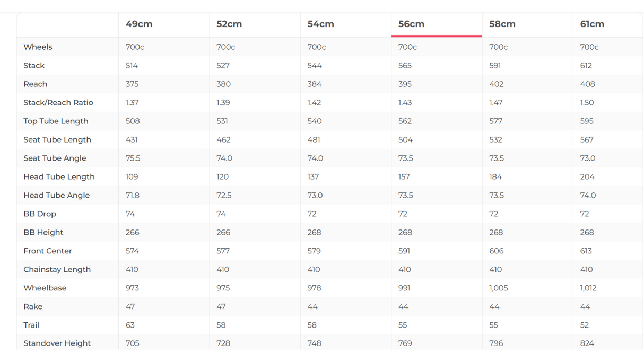
Task: Click the Front Center row label
Action: pos(48,251)
